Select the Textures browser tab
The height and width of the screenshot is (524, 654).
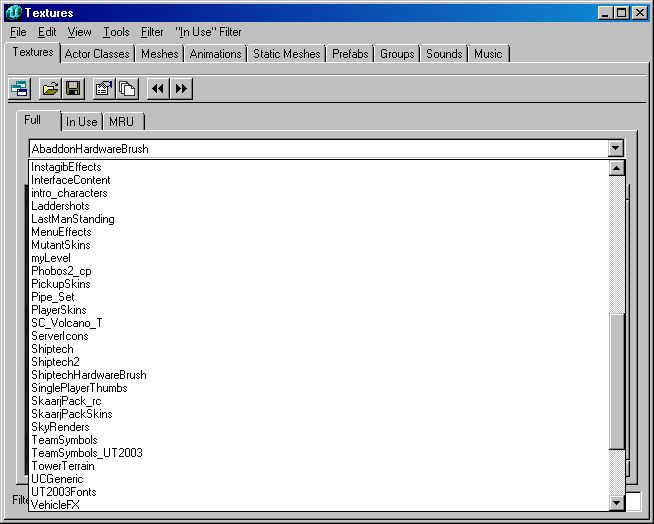click(x=33, y=52)
